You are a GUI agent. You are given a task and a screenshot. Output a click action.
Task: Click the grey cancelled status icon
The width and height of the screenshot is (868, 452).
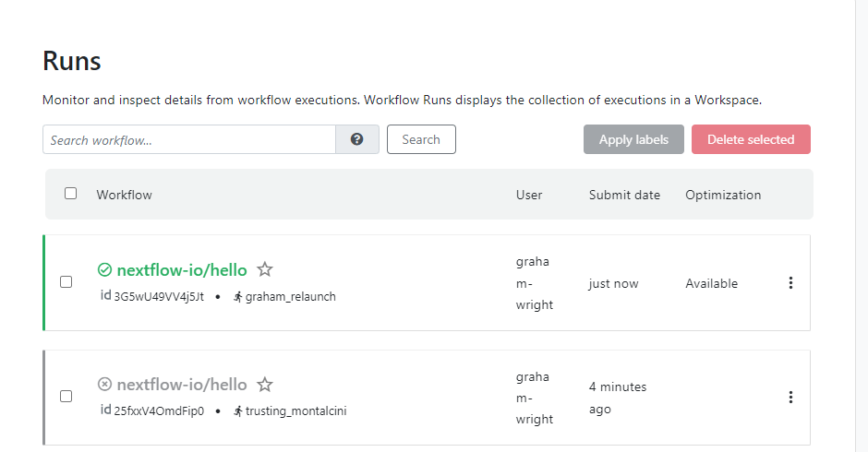point(104,384)
